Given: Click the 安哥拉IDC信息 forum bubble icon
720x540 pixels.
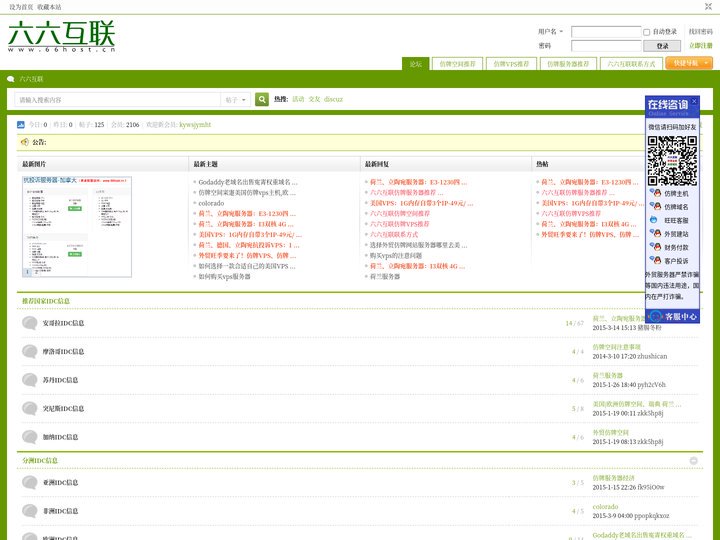Looking at the screenshot, I should click(x=30, y=323).
